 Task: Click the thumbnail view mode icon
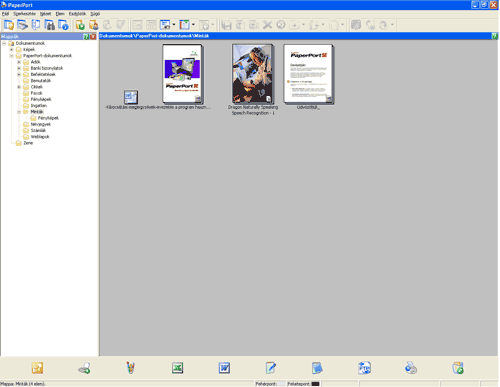(165, 25)
